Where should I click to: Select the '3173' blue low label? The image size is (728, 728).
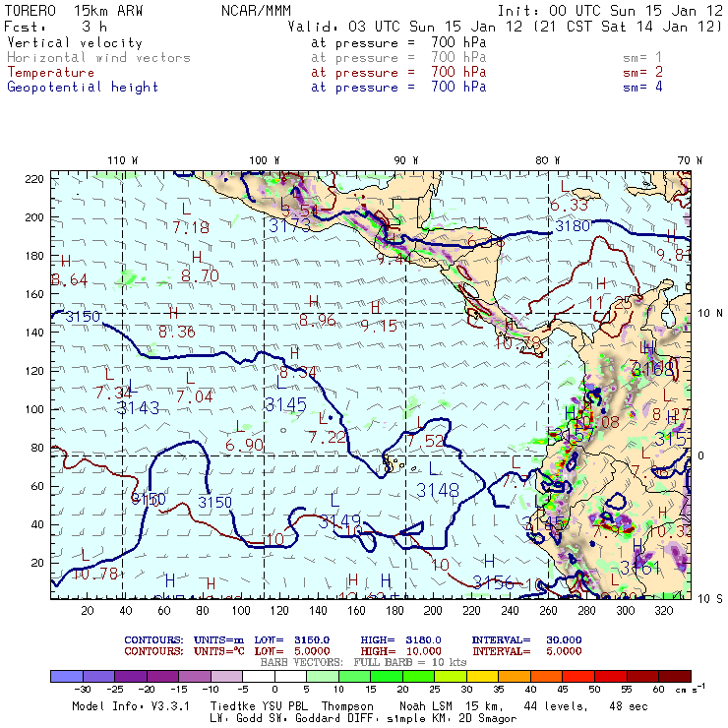coord(289,226)
